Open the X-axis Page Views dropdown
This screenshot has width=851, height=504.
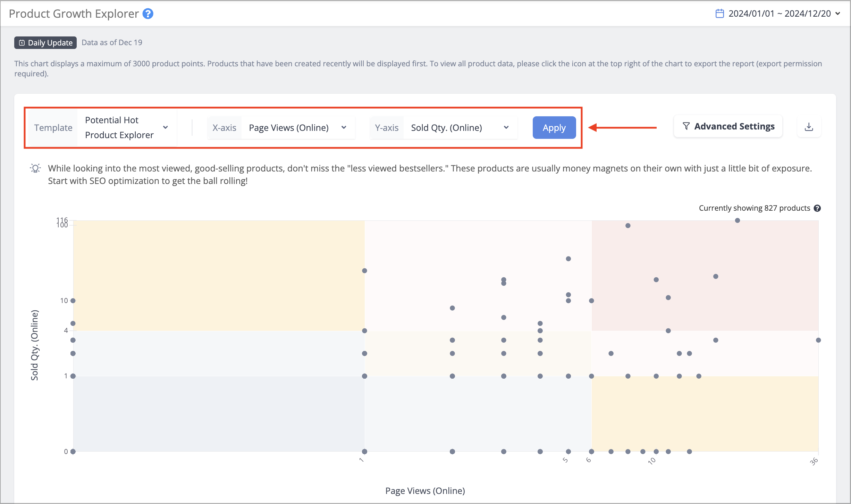[x=298, y=128]
